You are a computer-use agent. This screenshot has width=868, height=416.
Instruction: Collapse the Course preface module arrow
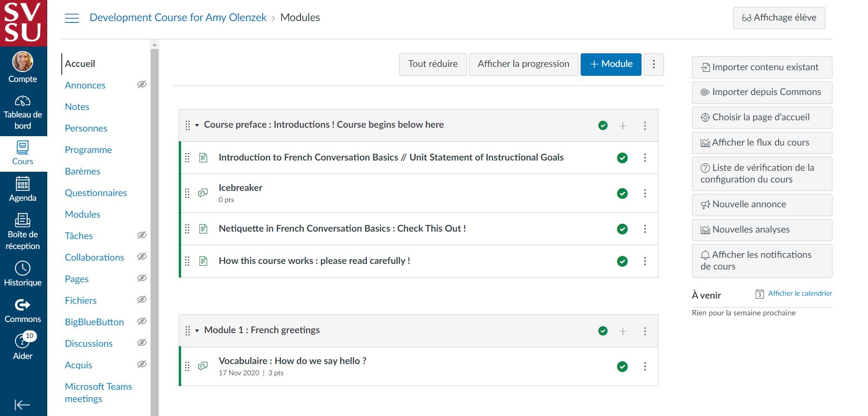197,125
